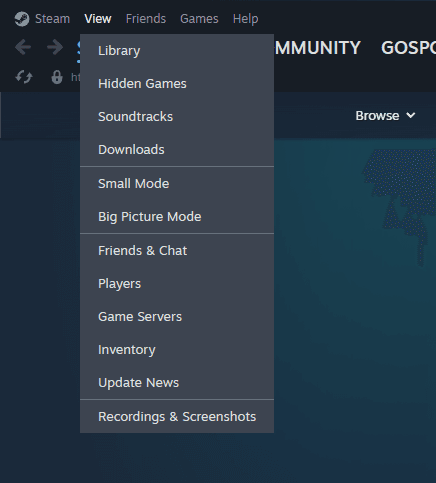Screen dimensions: 436x483
Task: Click the padlock security icon
Action: pos(57,77)
